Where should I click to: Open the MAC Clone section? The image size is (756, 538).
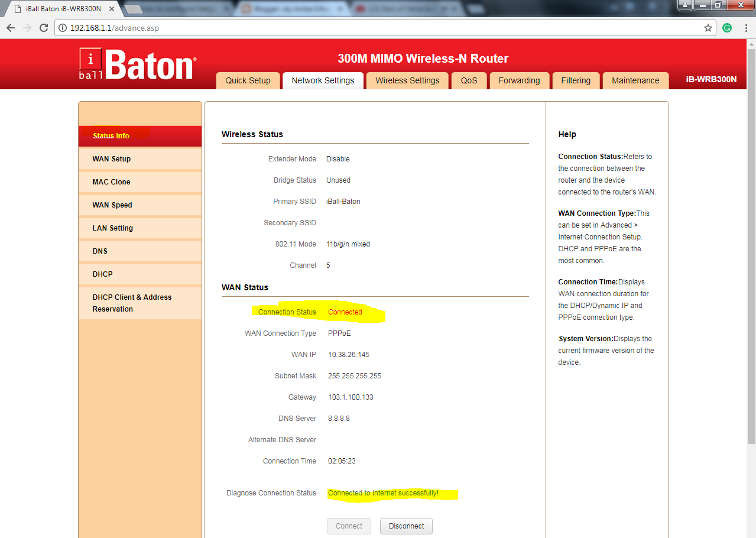pyautogui.click(x=112, y=182)
